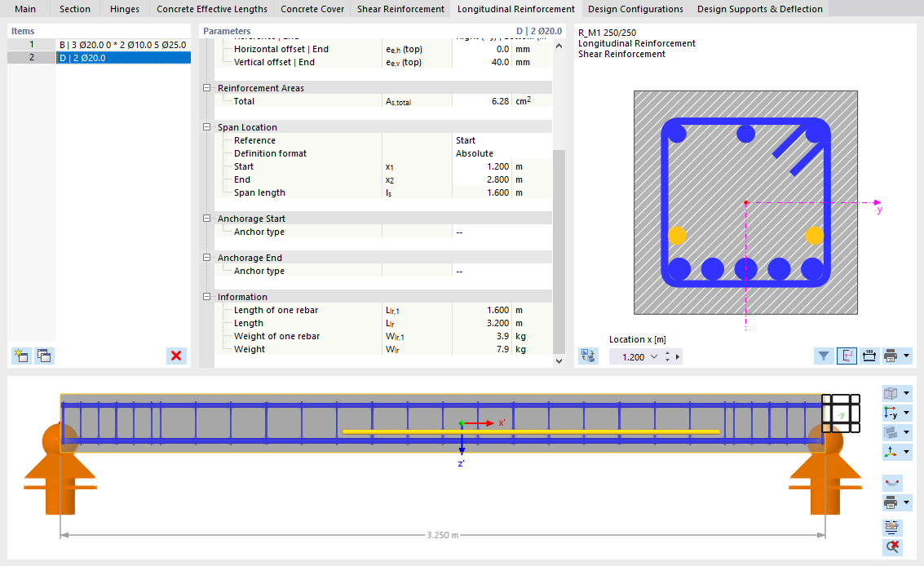Open the Location x dropdown

(x=653, y=356)
